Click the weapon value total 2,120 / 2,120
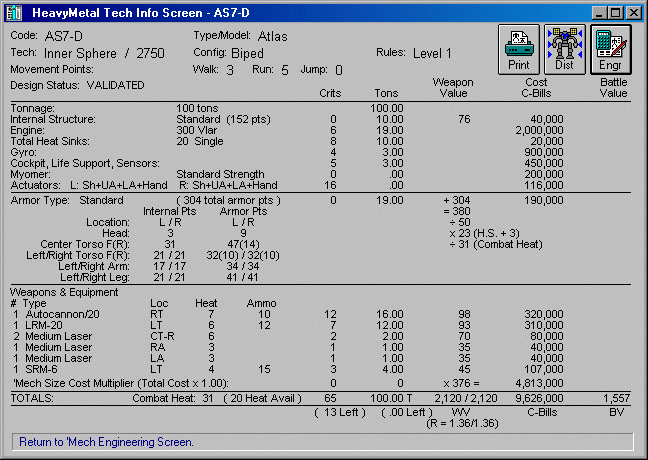648x460 pixels. (466, 398)
